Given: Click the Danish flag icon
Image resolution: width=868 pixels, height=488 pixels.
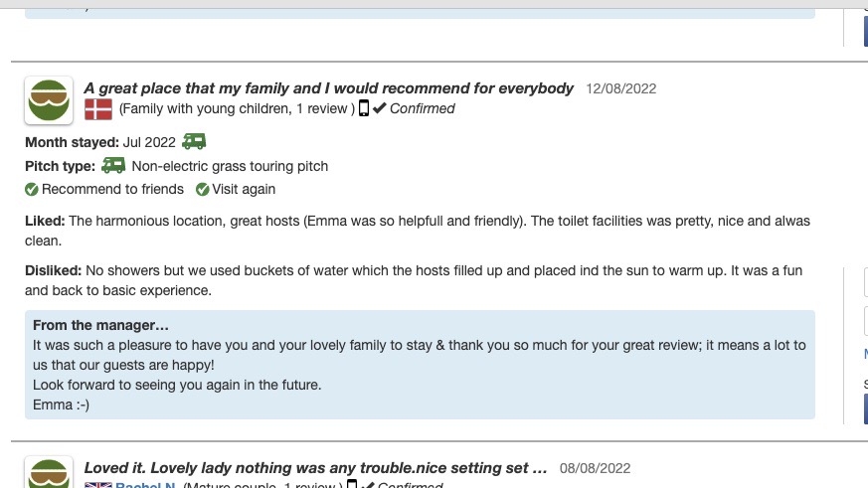Looking at the screenshot, I should (x=97, y=109).
